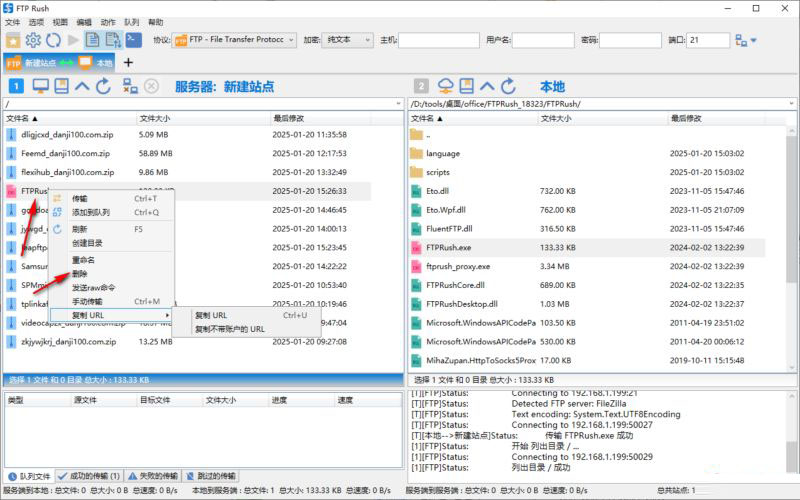Open the 视图 menu

tap(60, 22)
